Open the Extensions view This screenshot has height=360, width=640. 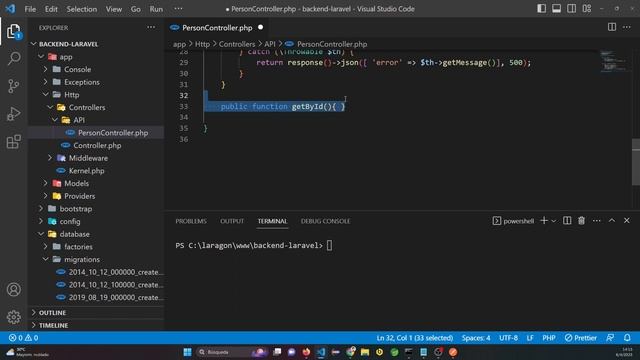pyautogui.click(x=13, y=142)
